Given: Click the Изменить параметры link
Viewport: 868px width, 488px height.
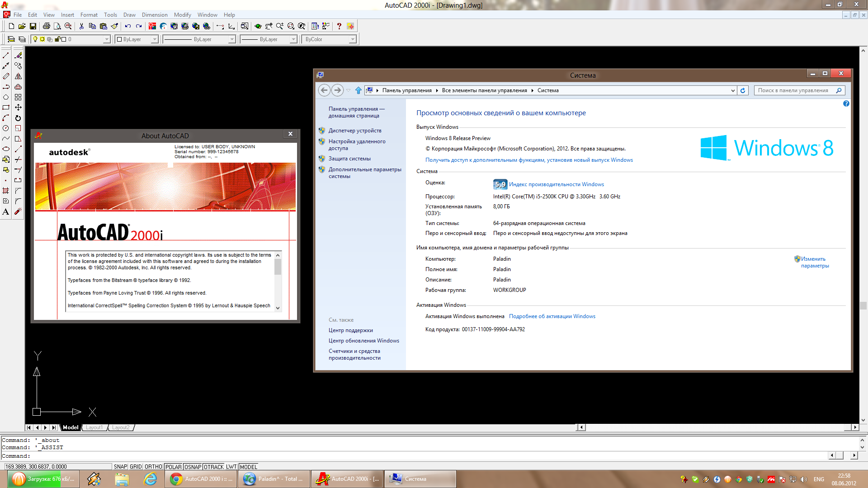Looking at the screenshot, I should [x=815, y=263].
